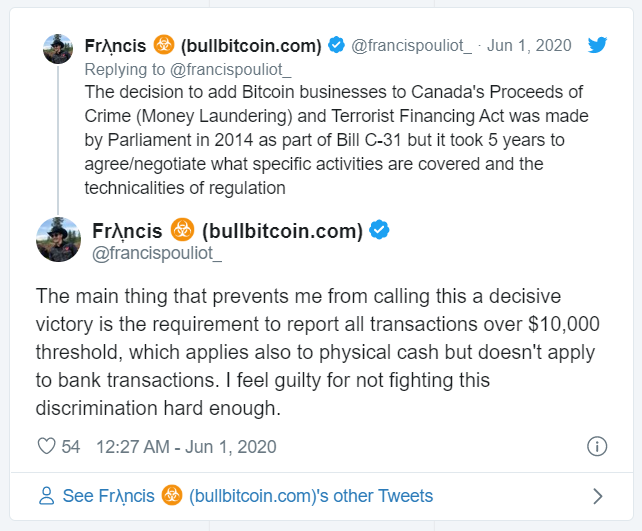Open the small profile avatar of the reply tweet
Viewport: 642px width, 531px height.
tap(59, 49)
